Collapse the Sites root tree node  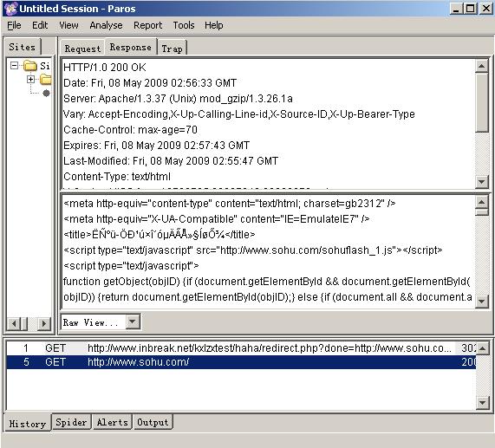14,66
